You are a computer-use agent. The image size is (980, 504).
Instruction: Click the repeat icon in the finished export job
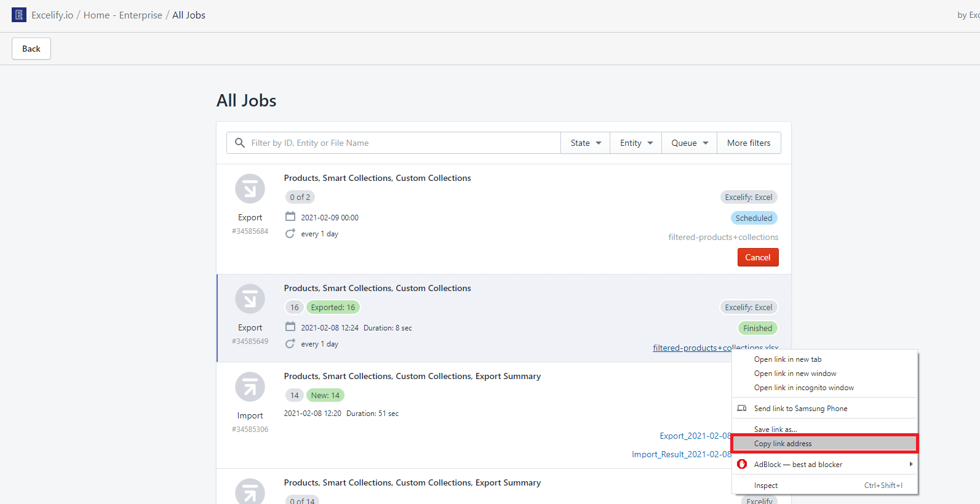pyautogui.click(x=290, y=344)
